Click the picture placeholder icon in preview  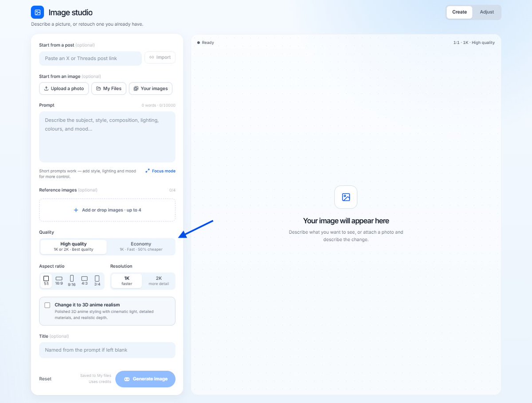click(x=346, y=197)
